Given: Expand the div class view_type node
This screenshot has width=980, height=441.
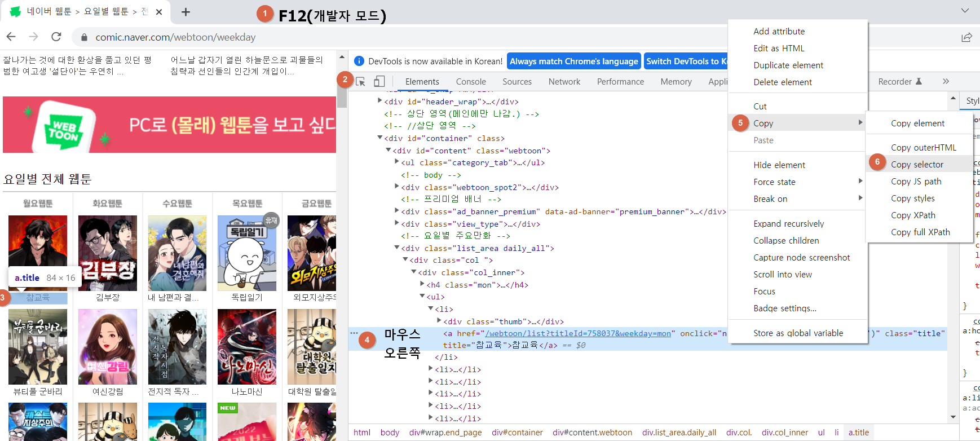Looking at the screenshot, I should tap(396, 223).
